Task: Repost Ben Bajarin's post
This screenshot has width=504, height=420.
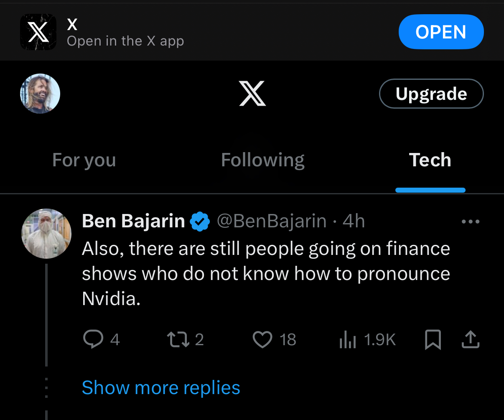Action: [177, 339]
